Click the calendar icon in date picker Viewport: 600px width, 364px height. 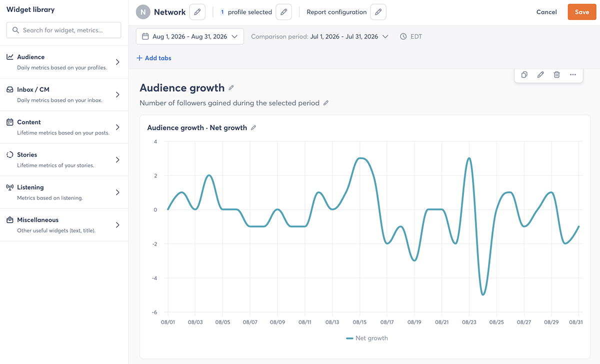pyautogui.click(x=145, y=36)
